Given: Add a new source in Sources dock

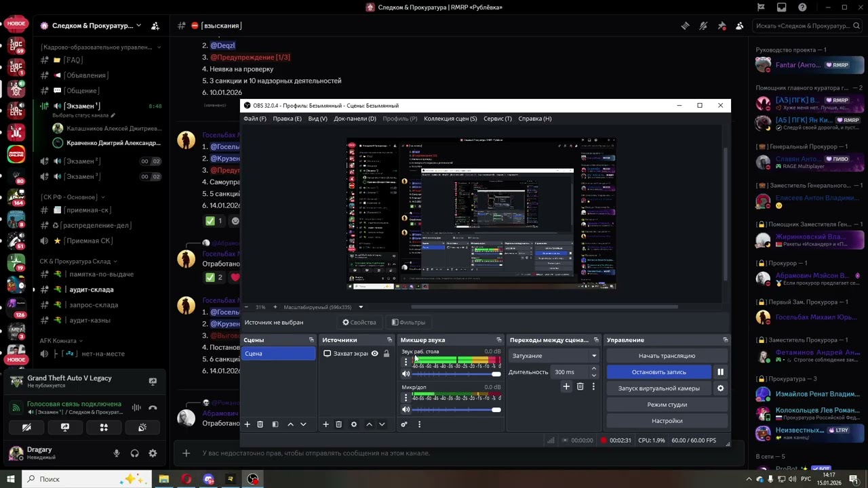Looking at the screenshot, I should point(325,424).
